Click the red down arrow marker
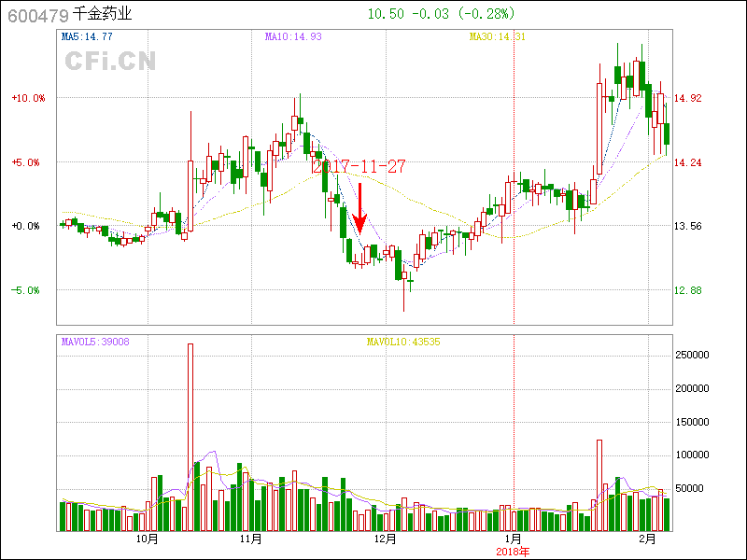This screenshot has height=560, width=747. point(360,207)
